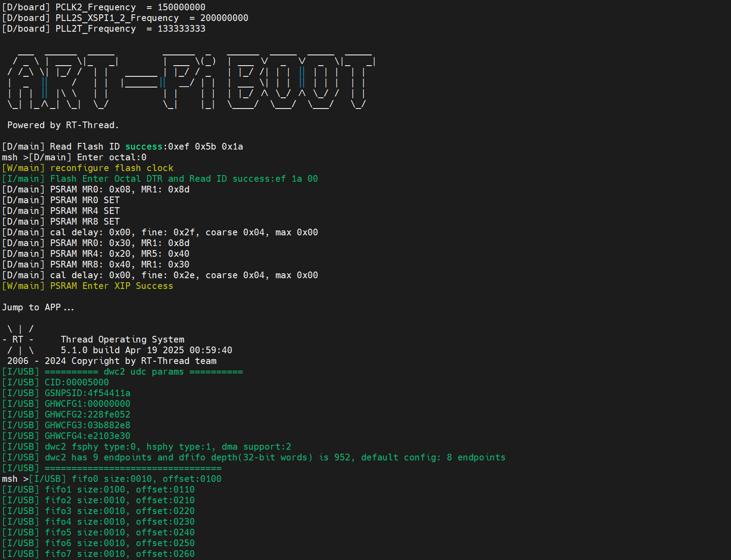Click the 'fifo4 size:0010, offset:0230' line
The height and width of the screenshot is (560, 731).
pyautogui.click(x=98, y=522)
